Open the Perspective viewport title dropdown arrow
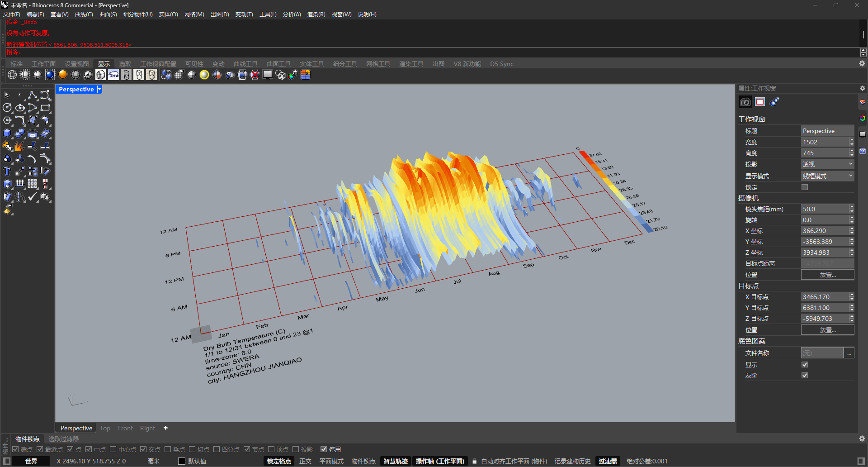The height and width of the screenshot is (467, 868). pos(99,90)
